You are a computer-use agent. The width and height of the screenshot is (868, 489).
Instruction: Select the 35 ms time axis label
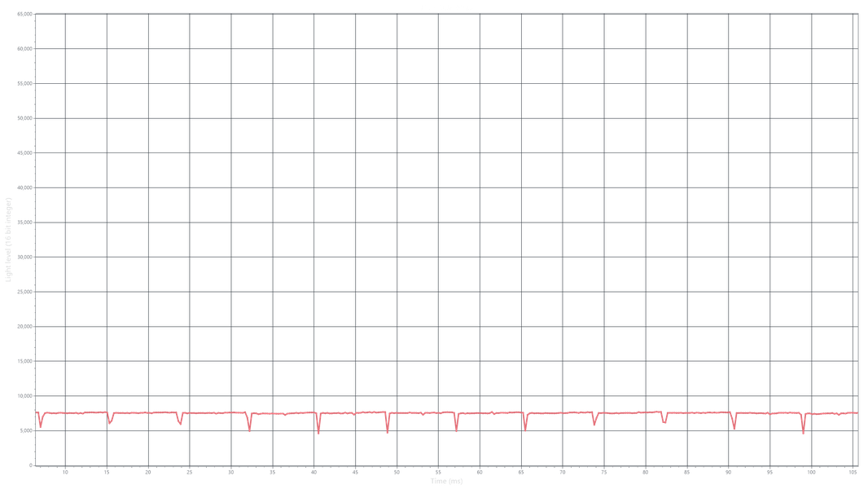272,473
